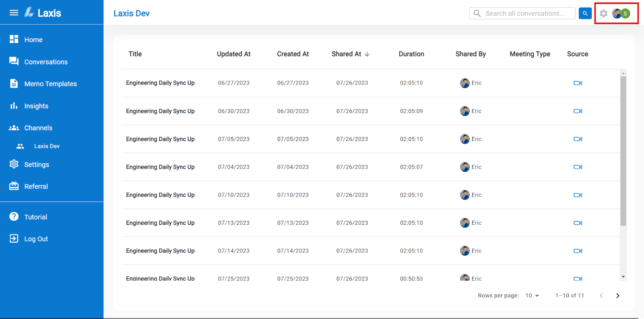Screen dimensions: 644x319
Task: Click Eric's avatar in the second row
Action: [465, 111]
